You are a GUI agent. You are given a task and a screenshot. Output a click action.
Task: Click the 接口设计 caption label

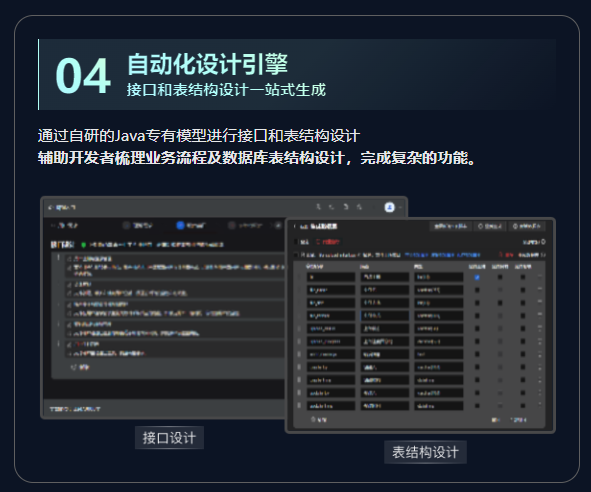tap(169, 438)
